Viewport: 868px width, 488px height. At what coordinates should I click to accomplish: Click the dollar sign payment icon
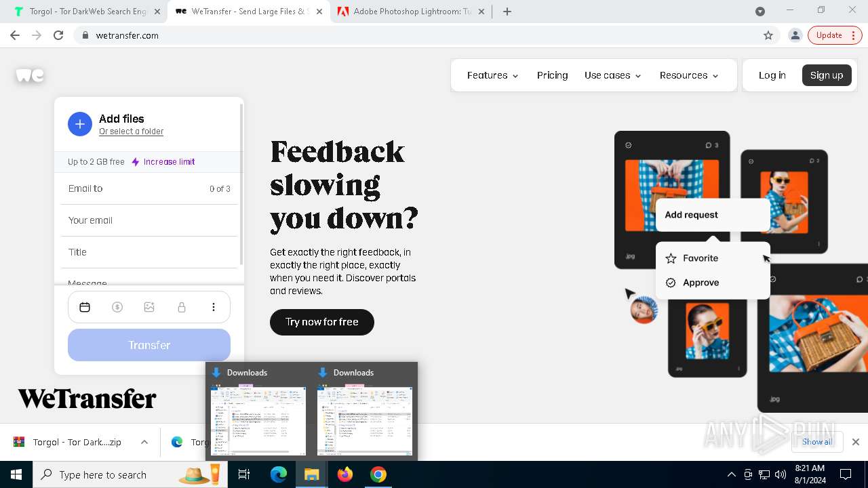117,307
